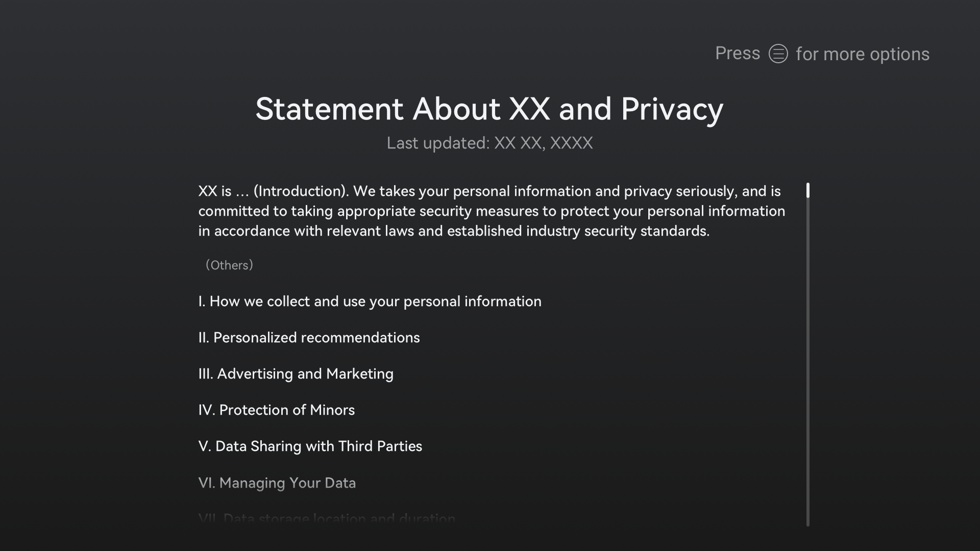Click the "(Others)" placeholder text
The height and width of the screenshot is (551, 980).
[x=229, y=265]
